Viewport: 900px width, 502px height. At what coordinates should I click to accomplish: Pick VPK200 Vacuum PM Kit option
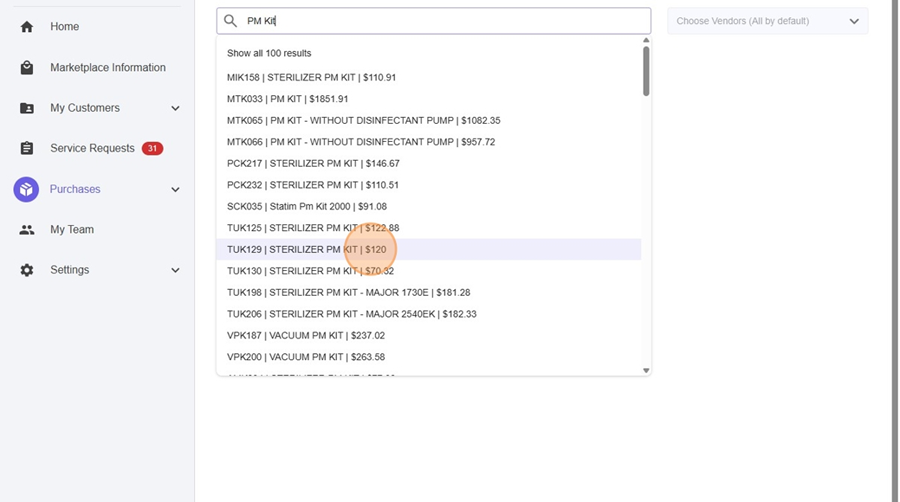click(305, 357)
